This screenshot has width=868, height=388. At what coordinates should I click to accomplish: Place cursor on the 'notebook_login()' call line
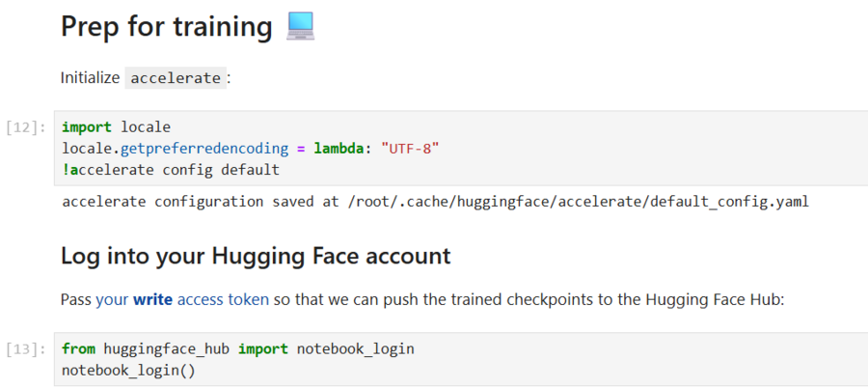pos(128,371)
